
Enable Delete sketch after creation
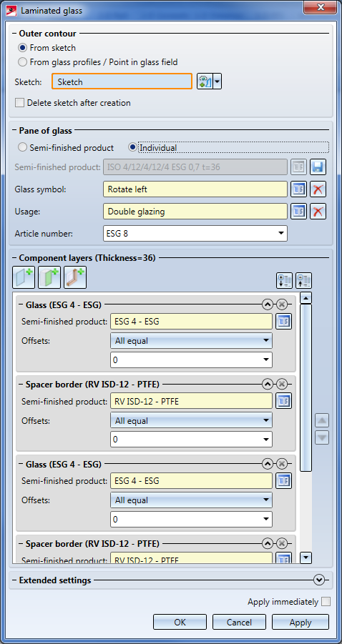coord(19,103)
